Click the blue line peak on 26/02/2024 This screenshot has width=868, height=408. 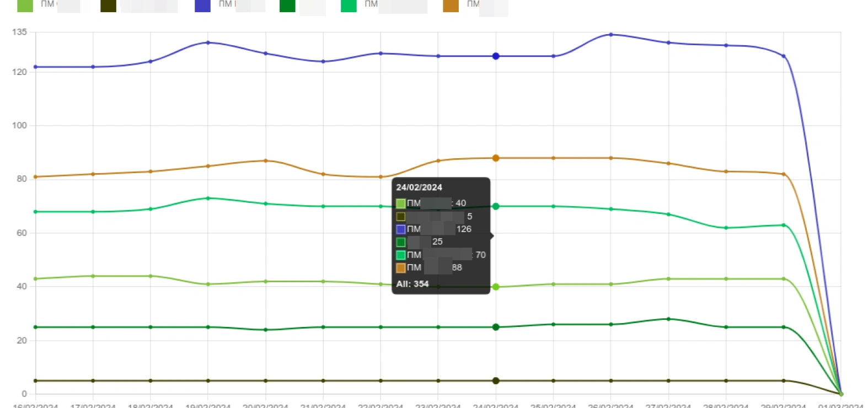(x=610, y=35)
